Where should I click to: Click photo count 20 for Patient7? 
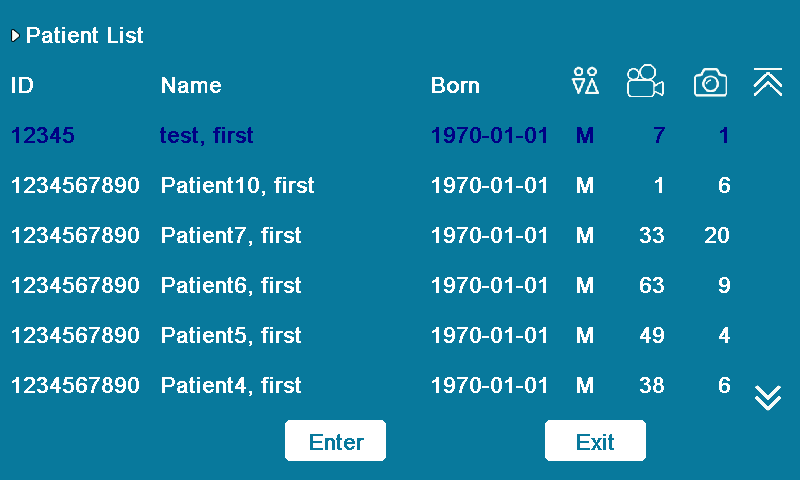click(x=715, y=235)
